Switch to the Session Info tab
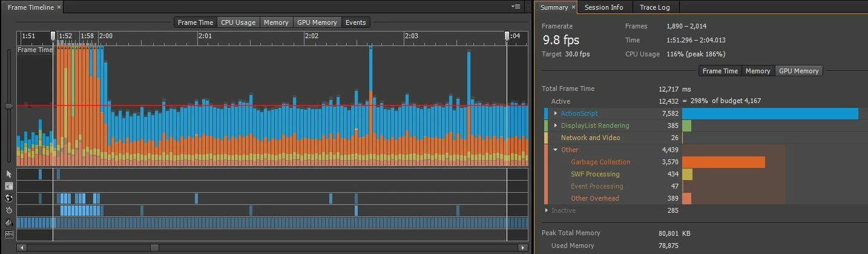The height and width of the screenshot is (254, 868). pos(603,7)
